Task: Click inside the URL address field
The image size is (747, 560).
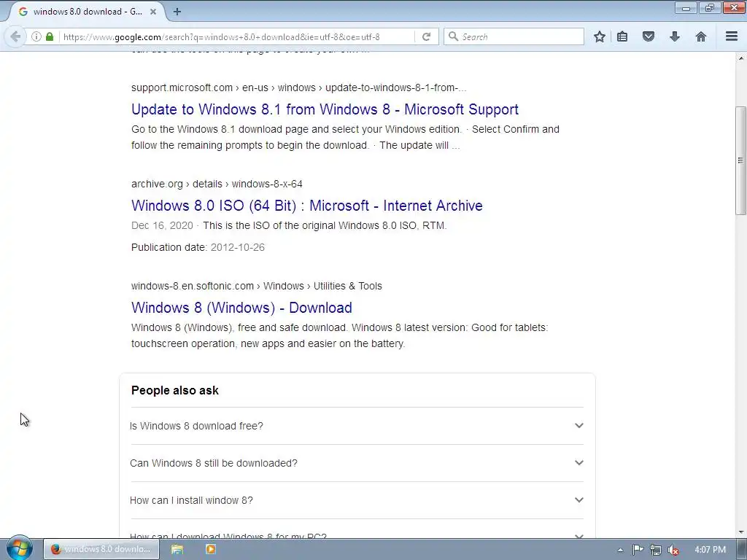Action: pos(236,36)
